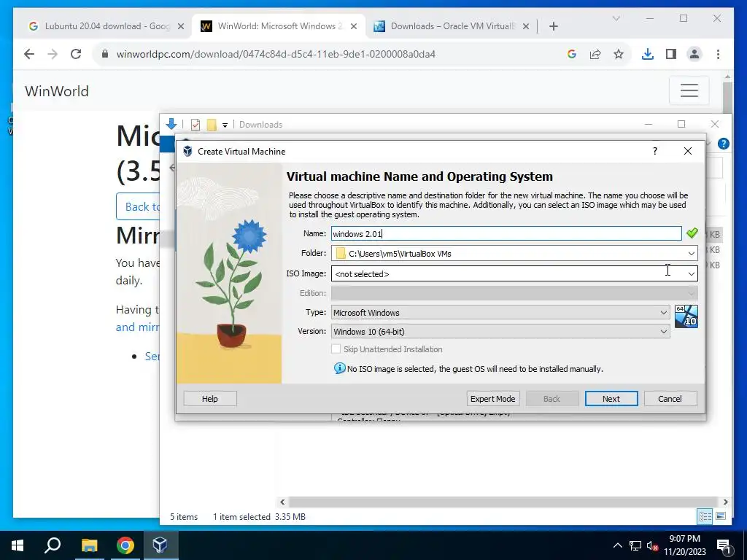This screenshot has width=747, height=560.
Task: Open the notification center icon
Action: 724,545
